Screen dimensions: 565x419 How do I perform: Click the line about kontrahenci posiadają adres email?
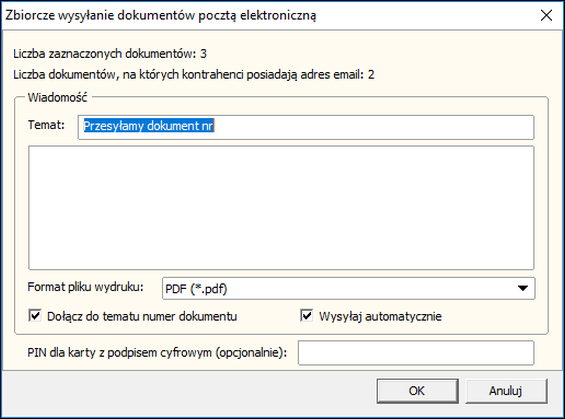(x=194, y=75)
